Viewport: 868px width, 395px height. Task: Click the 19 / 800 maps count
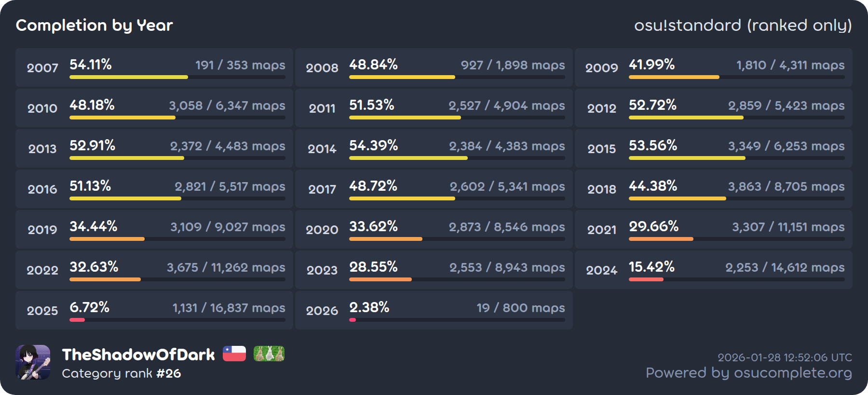tap(520, 308)
